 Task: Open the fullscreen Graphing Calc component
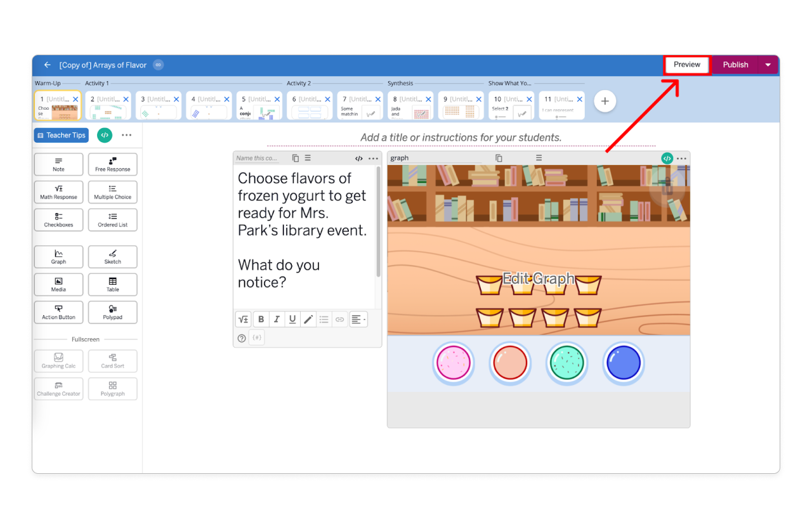point(58,361)
